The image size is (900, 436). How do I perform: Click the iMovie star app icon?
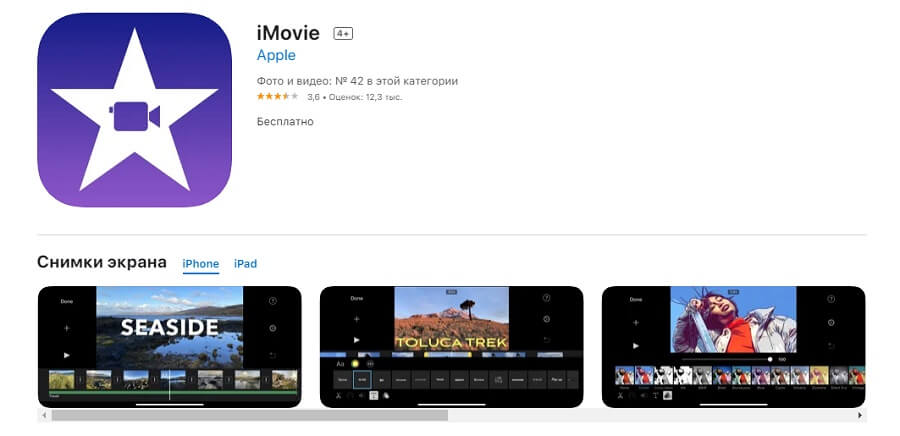(134, 110)
